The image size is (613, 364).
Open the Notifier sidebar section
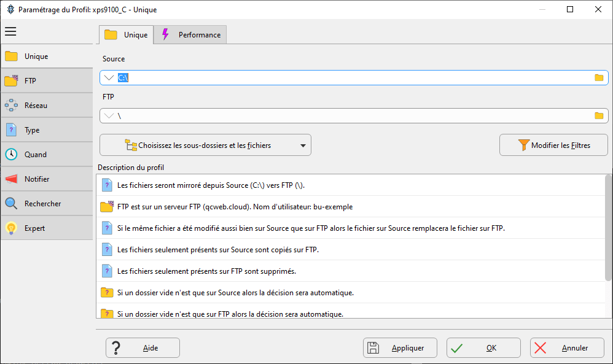pyautogui.click(x=47, y=179)
